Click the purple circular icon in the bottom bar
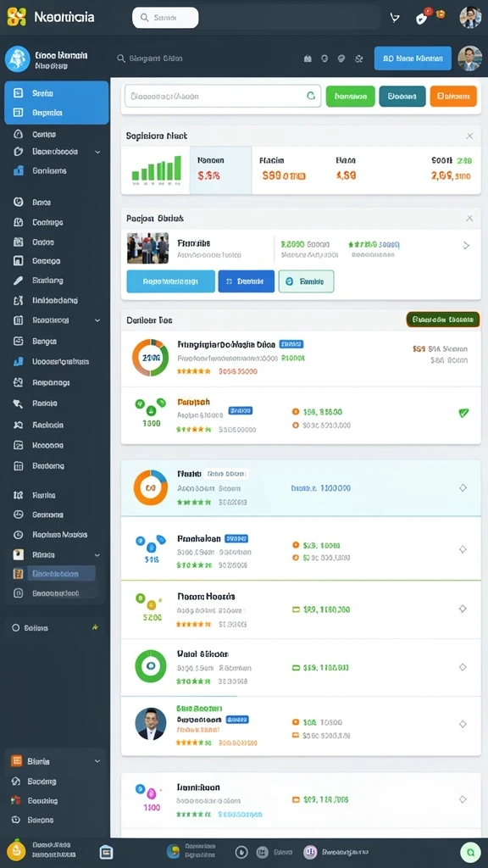The height and width of the screenshot is (868, 488). click(310, 852)
